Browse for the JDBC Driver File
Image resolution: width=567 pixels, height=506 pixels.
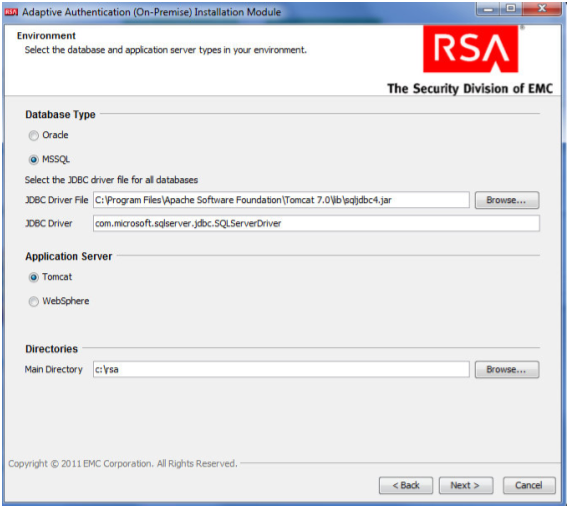pyautogui.click(x=507, y=200)
